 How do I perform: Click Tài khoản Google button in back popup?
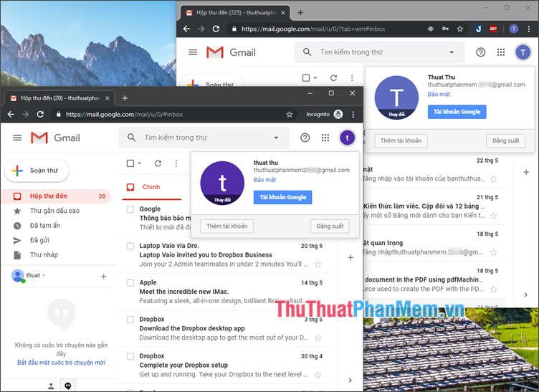457,112
